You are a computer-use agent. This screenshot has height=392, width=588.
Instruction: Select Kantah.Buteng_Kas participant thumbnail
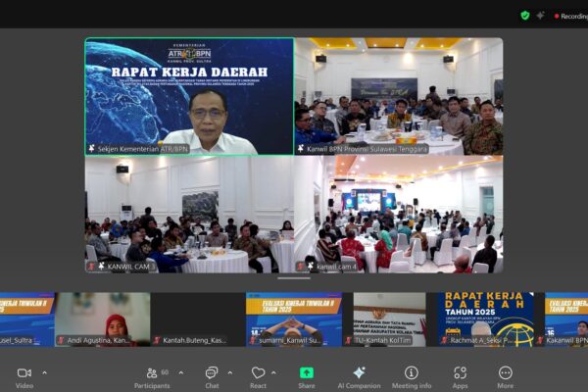coord(198,319)
